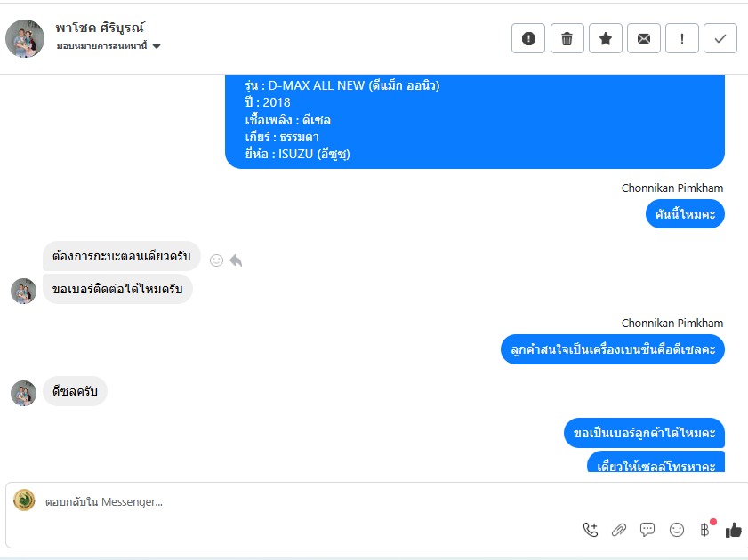The width and height of the screenshot is (748, 560).
Task: Mark conversation unread with envelope icon
Action: (x=644, y=38)
